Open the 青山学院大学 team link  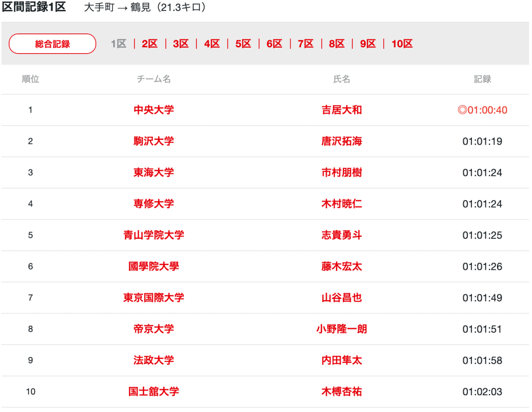pyautogui.click(x=154, y=235)
